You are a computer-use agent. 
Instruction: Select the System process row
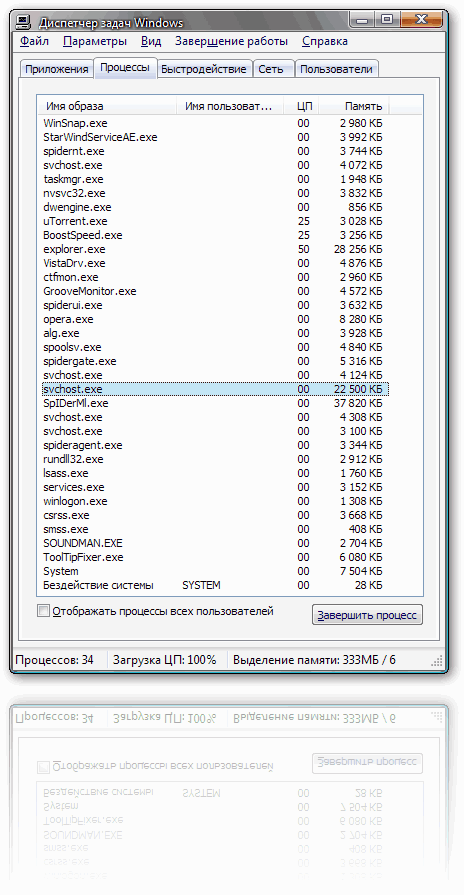[216, 571]
